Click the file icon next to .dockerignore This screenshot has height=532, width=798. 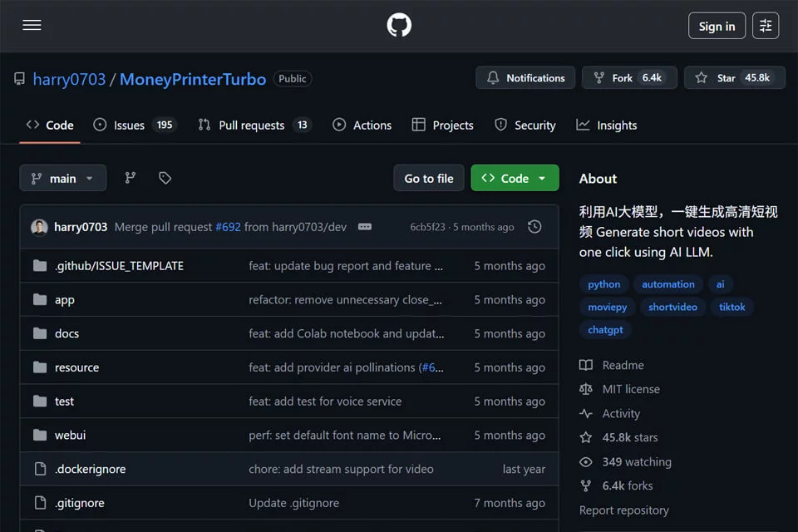40,469
